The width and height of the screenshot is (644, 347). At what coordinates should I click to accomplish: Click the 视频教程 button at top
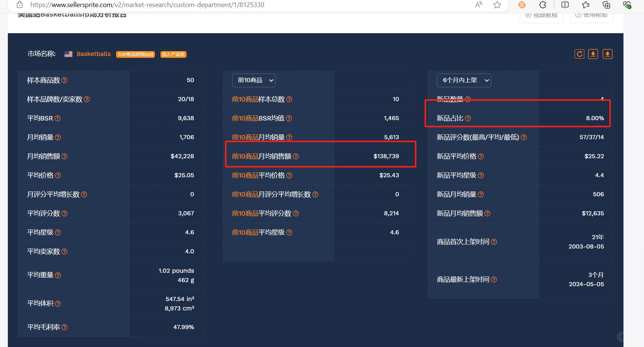[542, 16]
